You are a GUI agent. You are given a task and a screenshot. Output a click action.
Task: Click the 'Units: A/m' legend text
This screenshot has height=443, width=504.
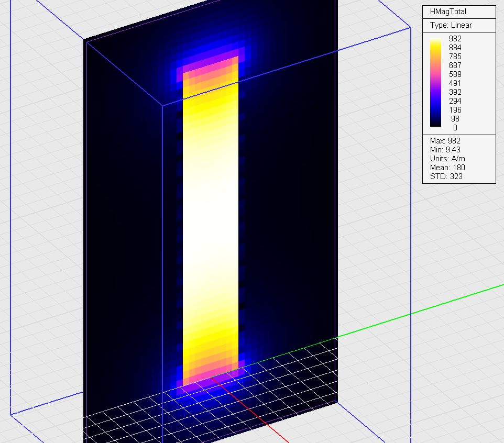(x=447, y=159)
